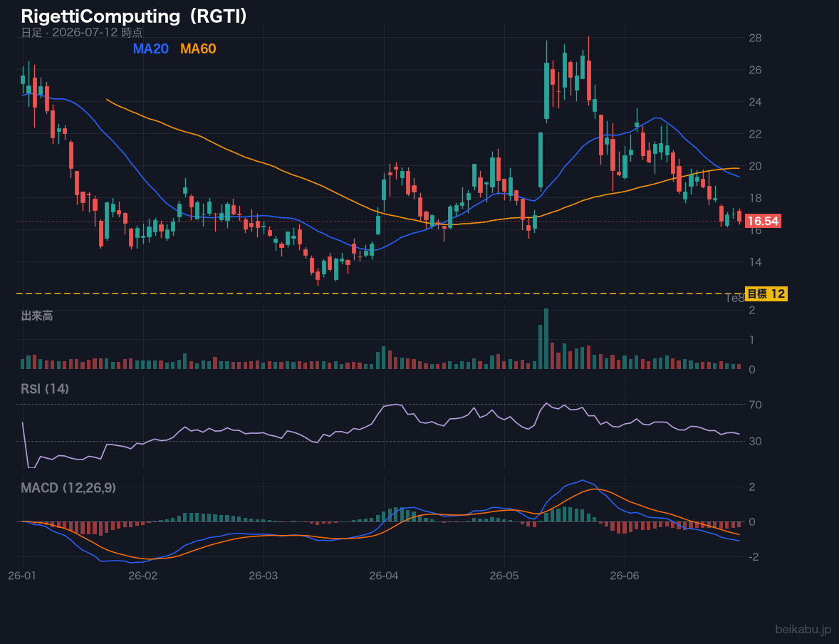Viewport: 839px width, 644px height.
Task: Click the tallest volume bar in May
Action: point(546,339)
